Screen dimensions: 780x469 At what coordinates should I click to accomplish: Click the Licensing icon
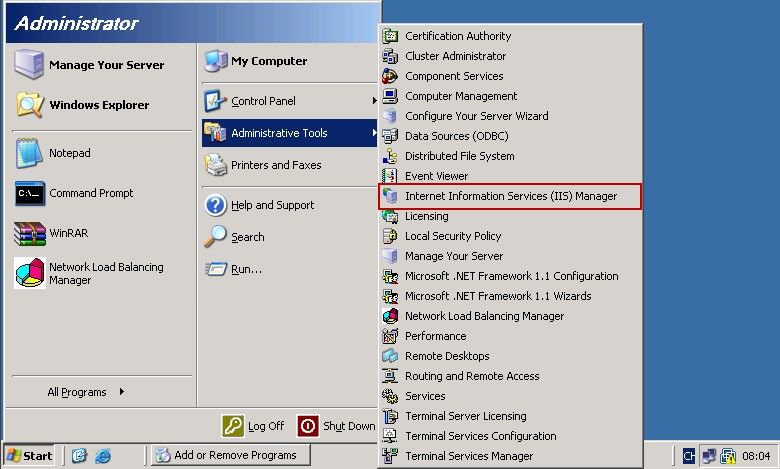point(390,216)
